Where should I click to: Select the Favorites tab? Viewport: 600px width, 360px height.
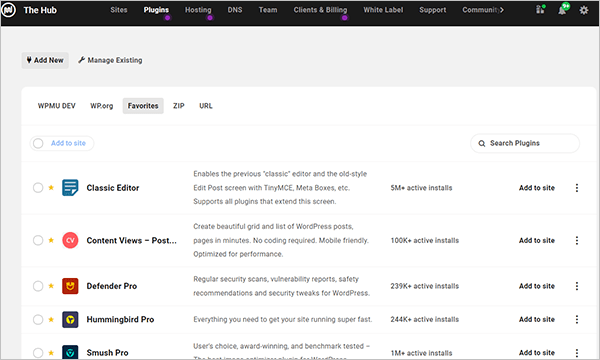(x=143, y=106)
